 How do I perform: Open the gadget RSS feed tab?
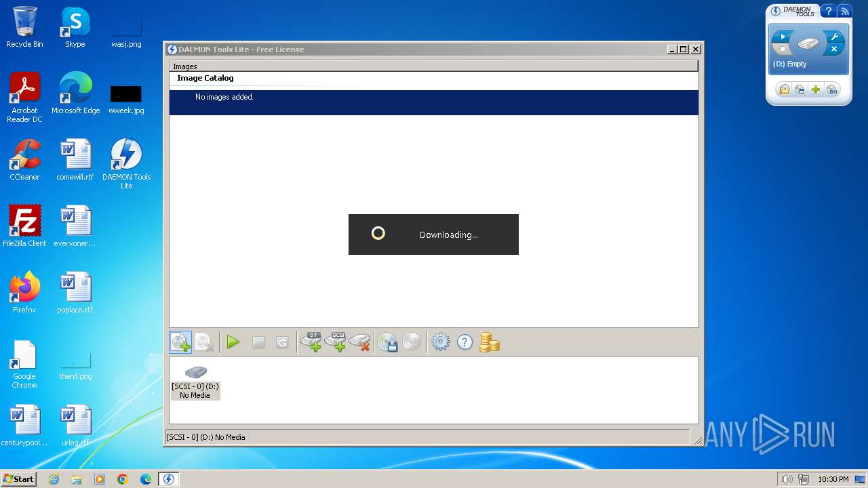tap(844, 11)
